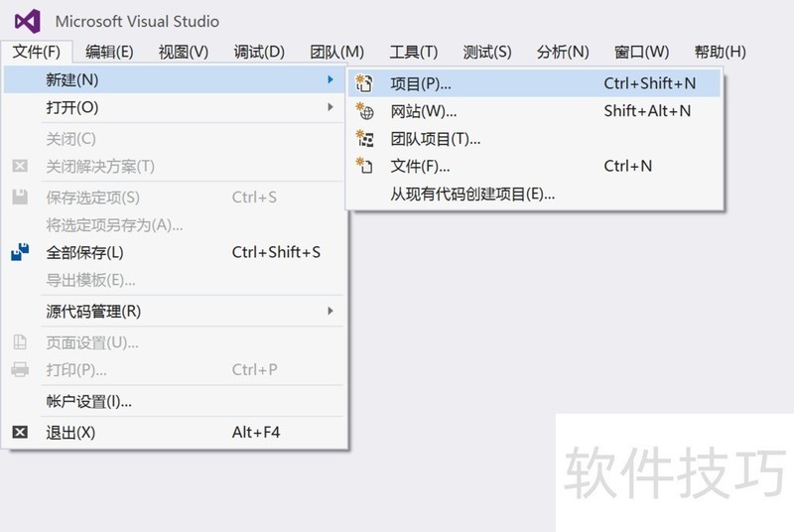Click the page setup icon beside 页面设置(U)
The height and width of the screenshot is (532, 794).
tap(20, 342)
